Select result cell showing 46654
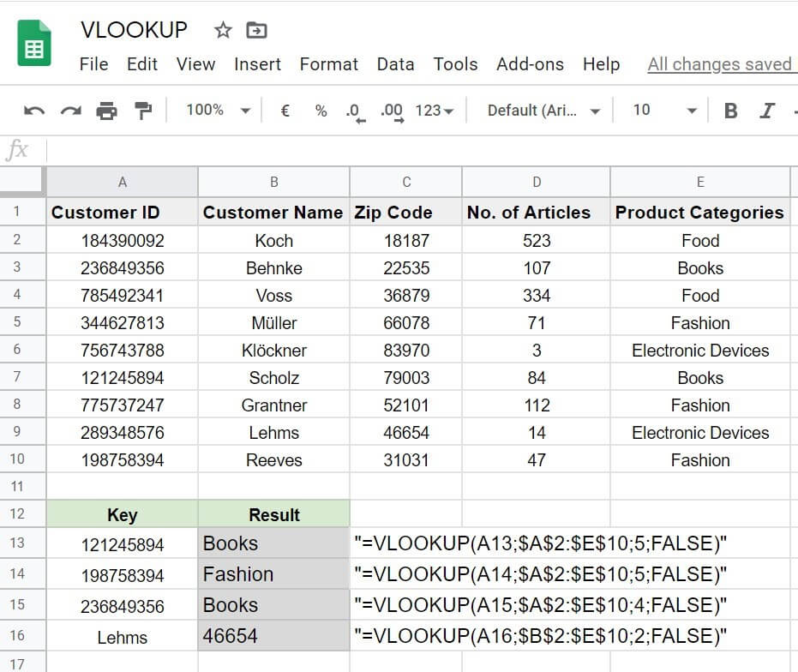Viewport: 798px width, 672px height. tap(273, 636)
